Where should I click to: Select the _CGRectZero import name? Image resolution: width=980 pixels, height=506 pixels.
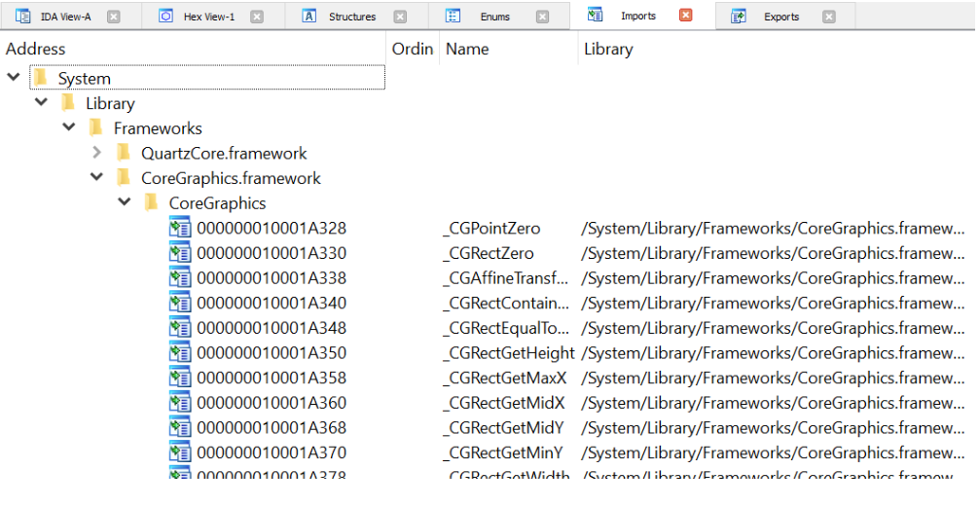(x=489, y=253)
